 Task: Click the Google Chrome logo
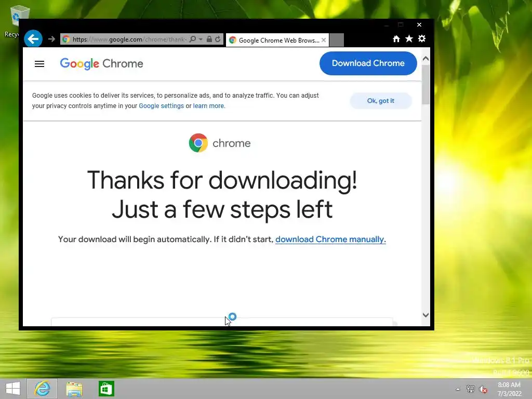click(101, 64)
